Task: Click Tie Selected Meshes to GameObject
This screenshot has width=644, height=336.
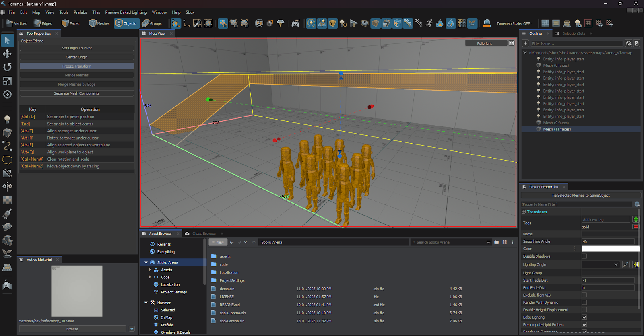Action: pos(580,195)
